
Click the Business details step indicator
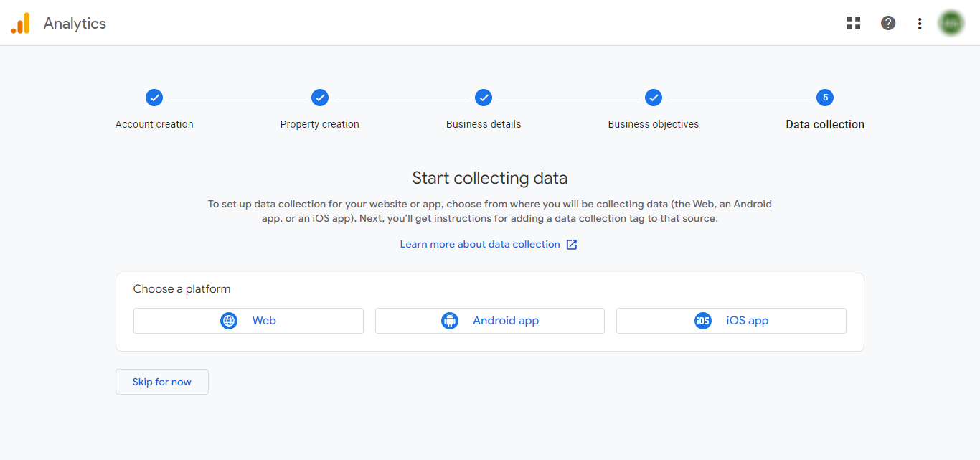(484, 98)
